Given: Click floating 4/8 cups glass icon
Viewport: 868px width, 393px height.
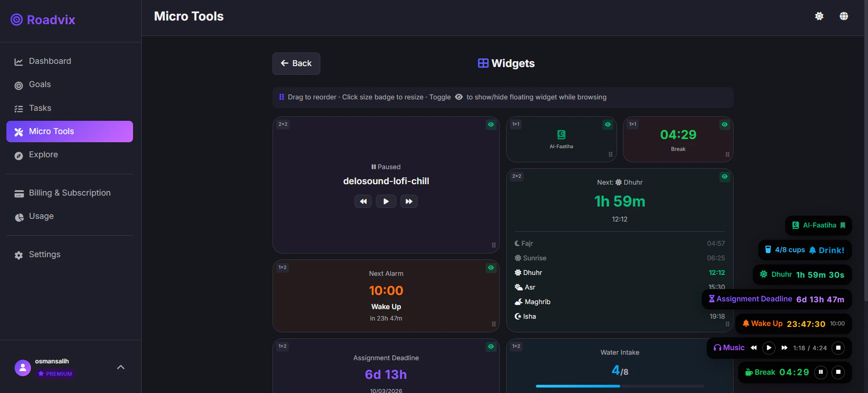Looking at the screenshot, I should coord(768,250).
